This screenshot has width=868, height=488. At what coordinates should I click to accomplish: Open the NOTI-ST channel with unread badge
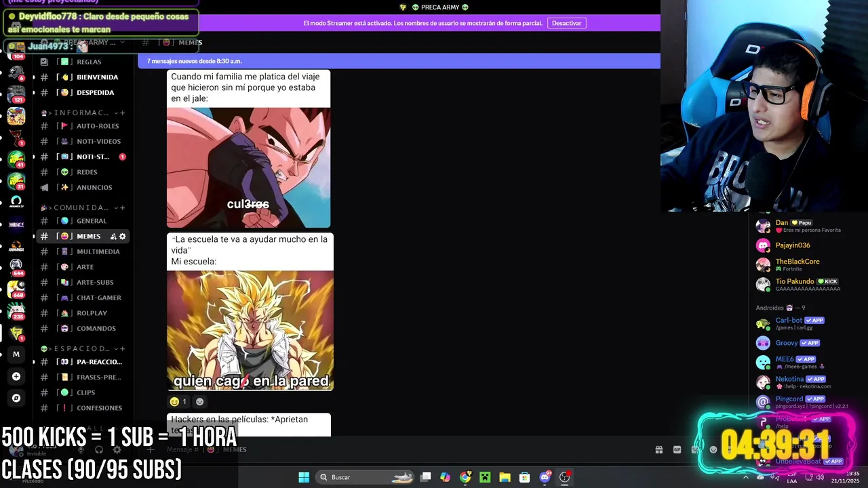[x=81, y=157]
